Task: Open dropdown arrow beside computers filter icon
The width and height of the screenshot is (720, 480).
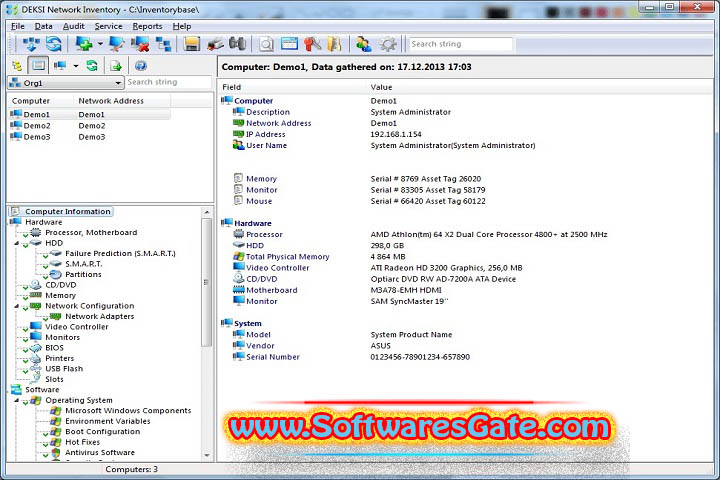Action: (76, 66)
